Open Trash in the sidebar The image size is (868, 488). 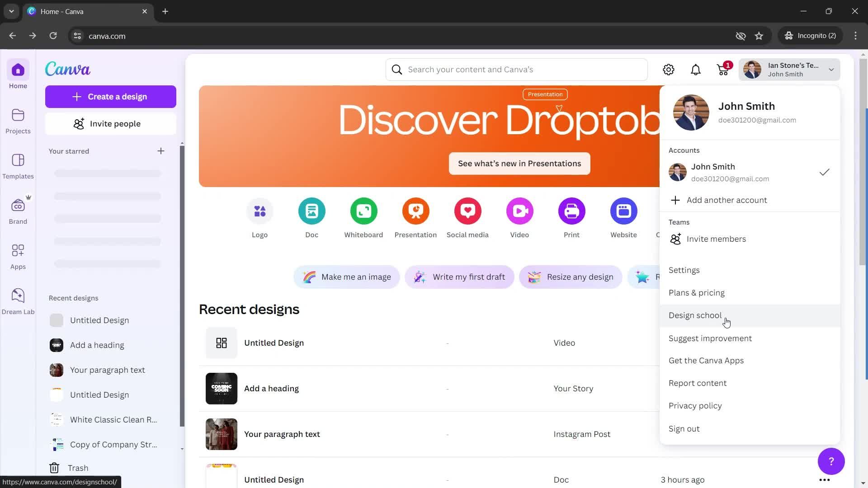coord(69,468)
